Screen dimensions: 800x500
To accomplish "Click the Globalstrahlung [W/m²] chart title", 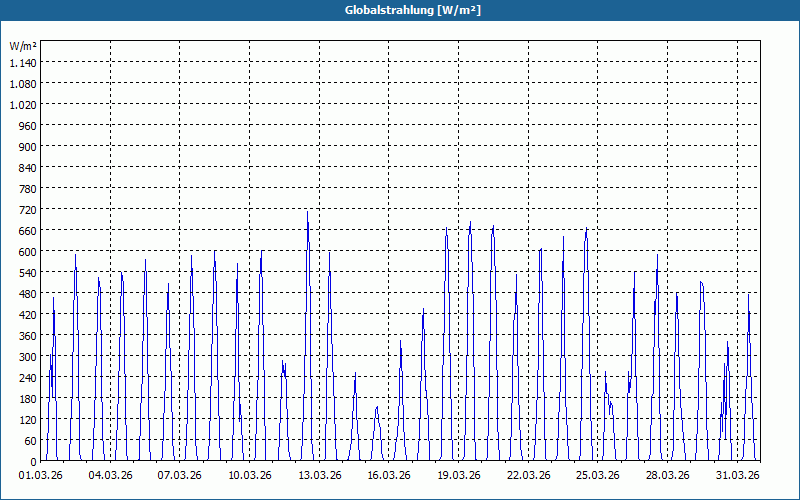I will click(413, 10).
